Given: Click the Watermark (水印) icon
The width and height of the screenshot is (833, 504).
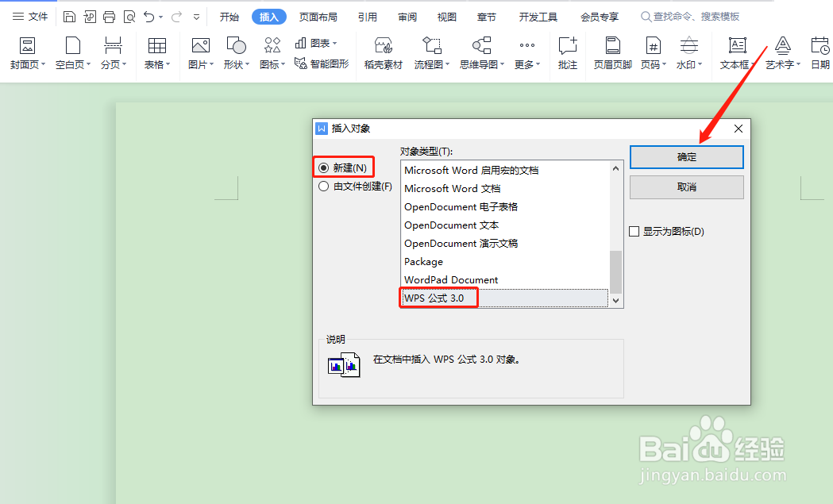Looking at the screenshot, I should pyautogui.click(x=689, y=46).
